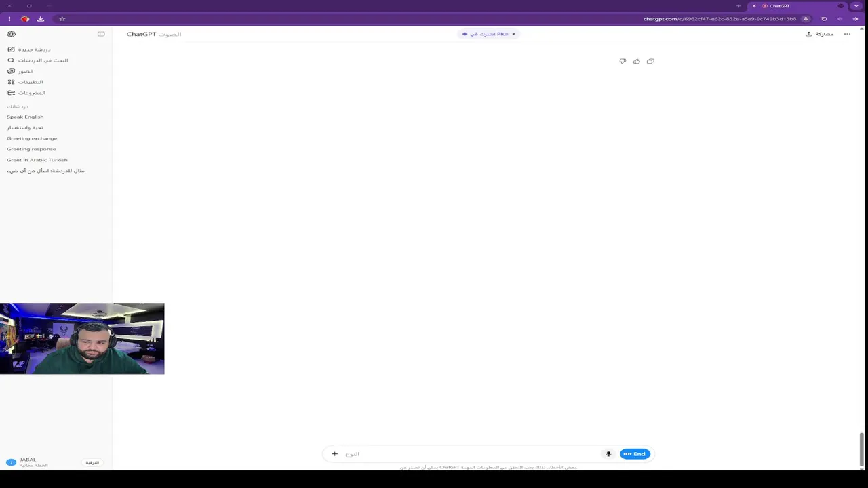Click the page vertical scrollbar thumb
The width and height of the screenshot is (868, 488).
click(862, 448)
